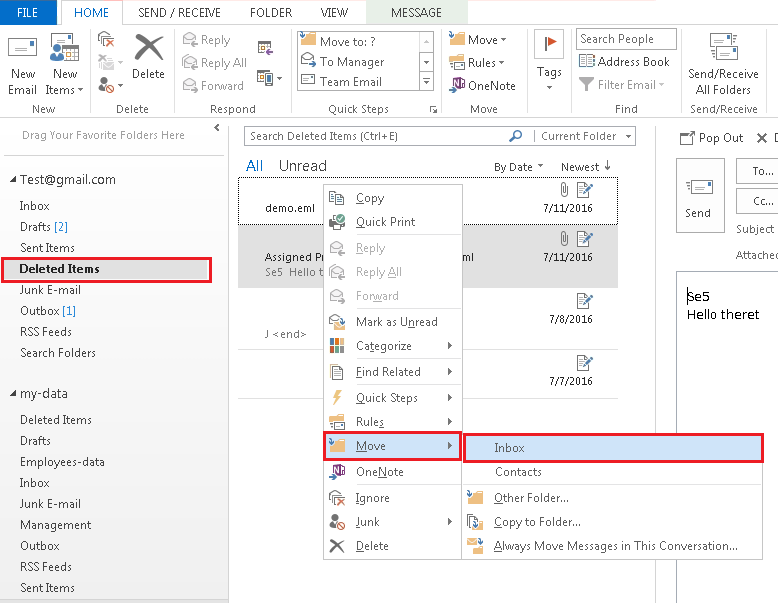The width and height of the screenshot is (778, 603).
Task: Choose Other Folder... in Move submenu
Action: pos(613,498)
